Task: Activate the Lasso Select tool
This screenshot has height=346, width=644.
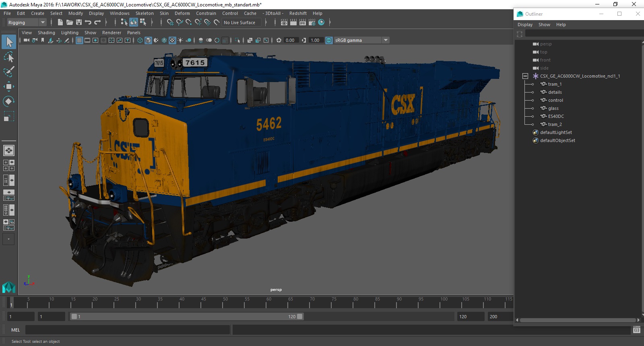Action: (x=9, y=57)
